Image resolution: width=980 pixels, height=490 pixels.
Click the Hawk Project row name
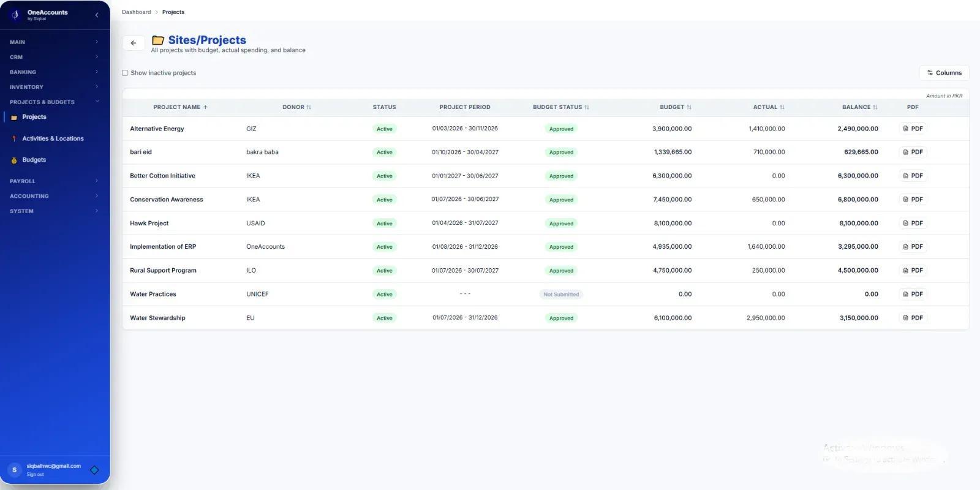coord(149,224)
